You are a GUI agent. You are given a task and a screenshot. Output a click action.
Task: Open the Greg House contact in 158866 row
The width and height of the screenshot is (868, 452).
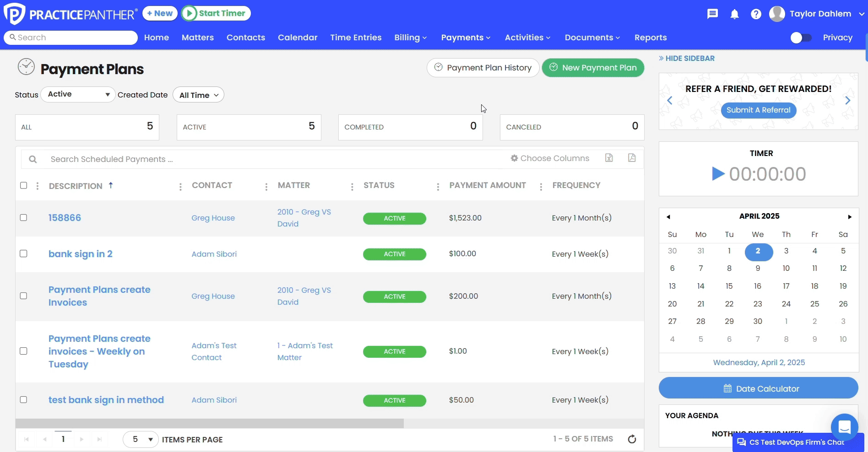pos(213,218)
